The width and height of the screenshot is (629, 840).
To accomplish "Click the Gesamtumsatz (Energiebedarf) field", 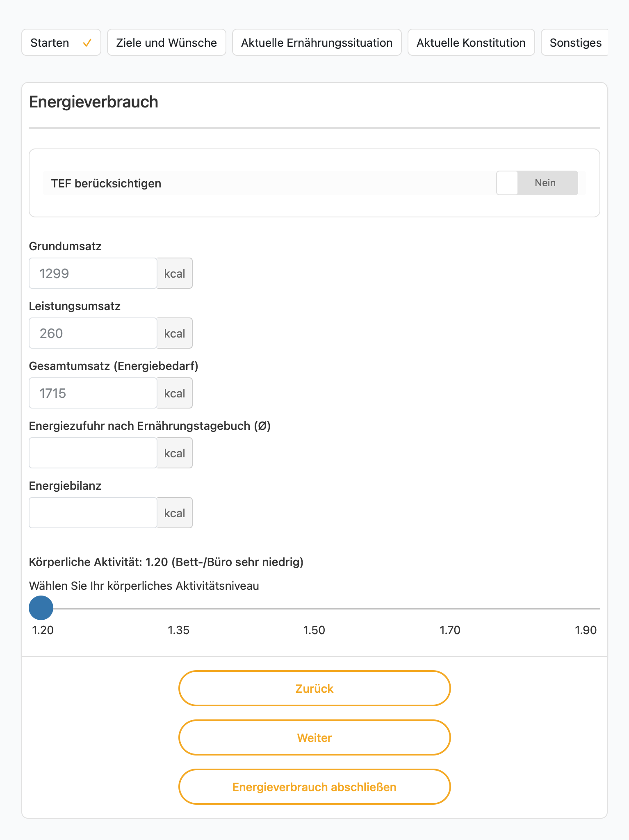I will 93,393.
